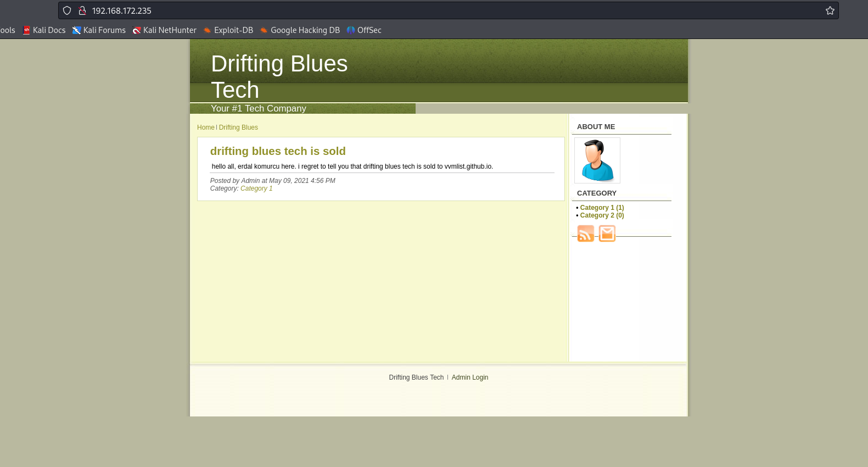Open the Exploit-DB bookmark
This screenshot has width=868, height=467.
(228, 30)
